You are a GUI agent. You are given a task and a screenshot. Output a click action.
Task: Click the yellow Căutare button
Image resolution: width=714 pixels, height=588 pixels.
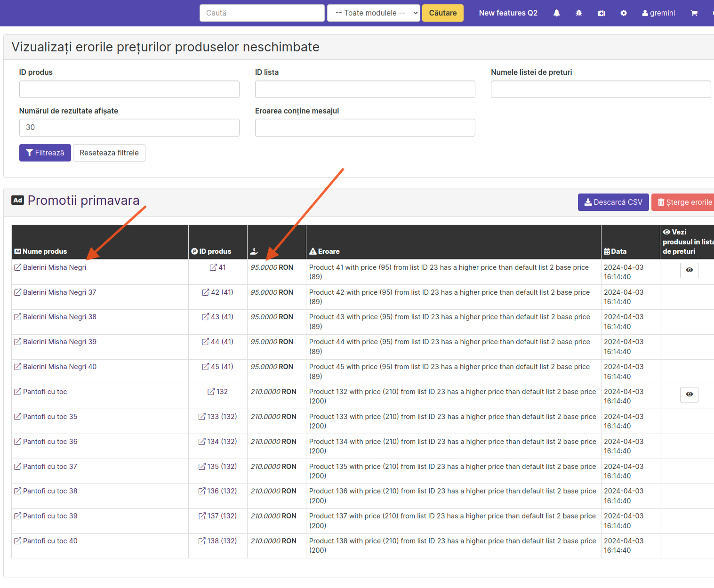[442, 13]
